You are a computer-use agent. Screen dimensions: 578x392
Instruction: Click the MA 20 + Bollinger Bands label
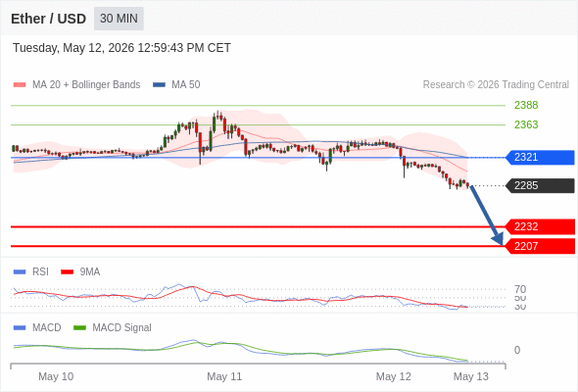coord(86,85)
